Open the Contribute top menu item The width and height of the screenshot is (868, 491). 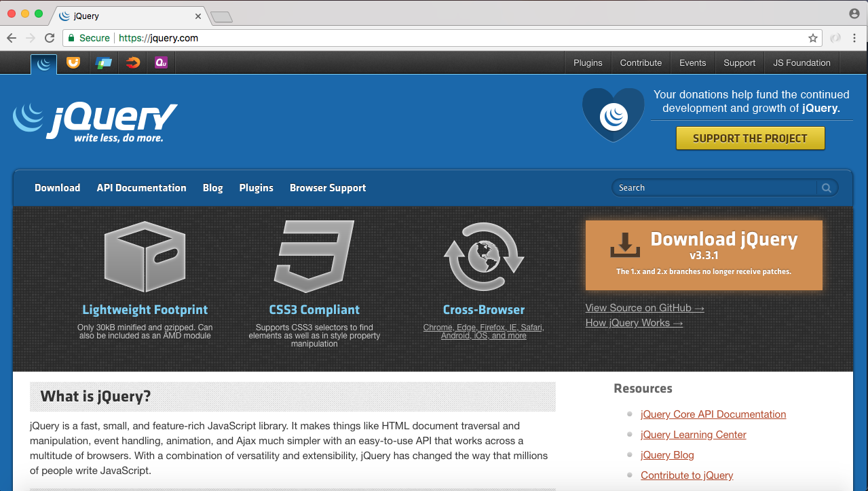pyautogui.click(x=641, y=63)
